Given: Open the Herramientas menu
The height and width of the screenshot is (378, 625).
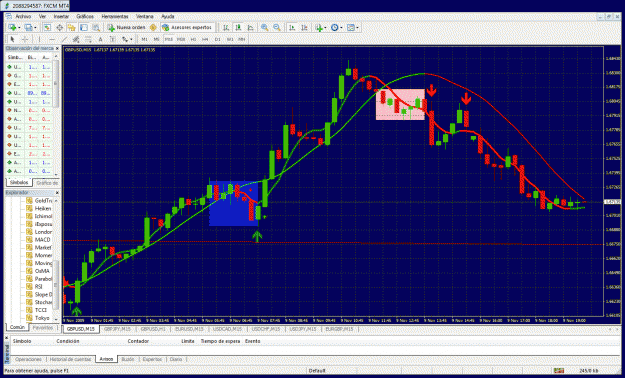Looking at the screenshot, I should tap(115, 16).
